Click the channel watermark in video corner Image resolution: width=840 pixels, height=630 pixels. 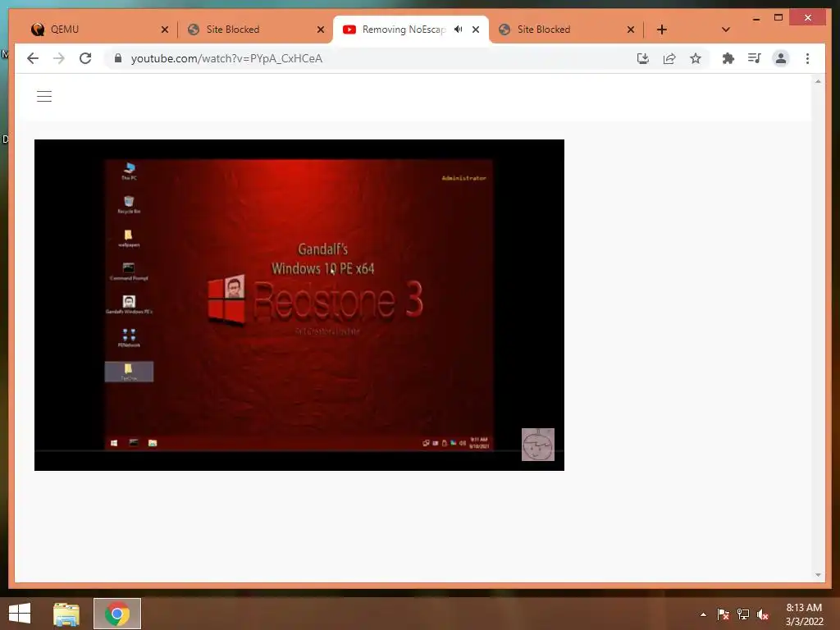538,444
